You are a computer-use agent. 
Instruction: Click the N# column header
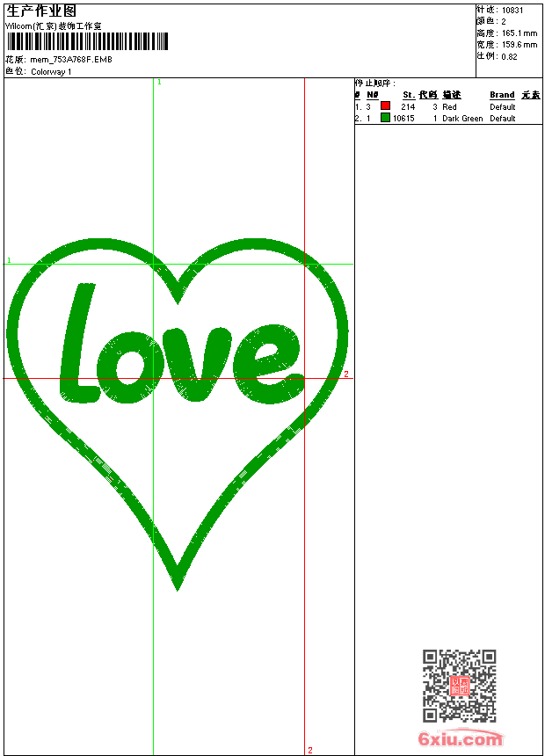(x=372, y=95)
